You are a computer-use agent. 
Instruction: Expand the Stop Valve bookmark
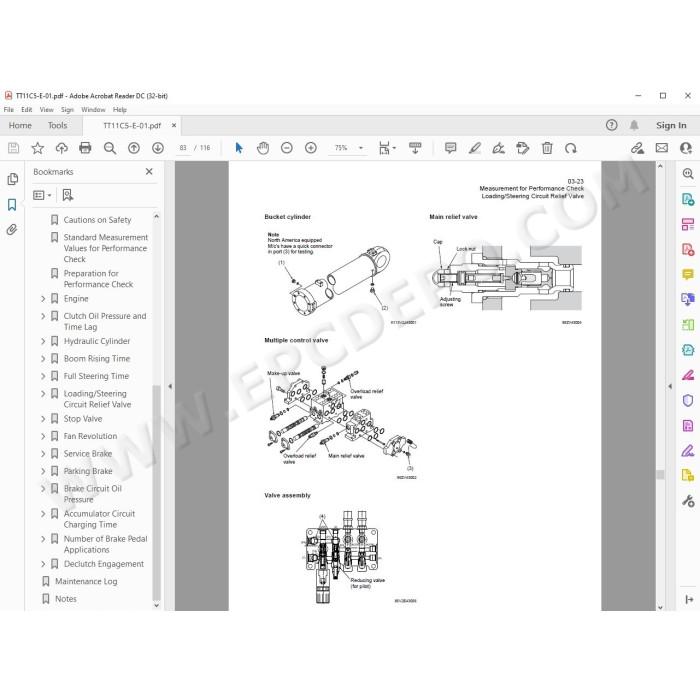click(43, 419)
